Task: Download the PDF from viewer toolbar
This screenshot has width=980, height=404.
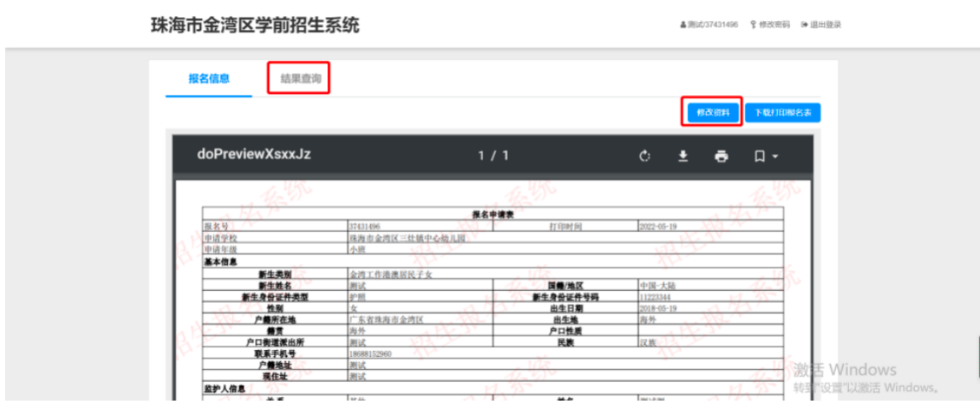Action: [684, 156]
